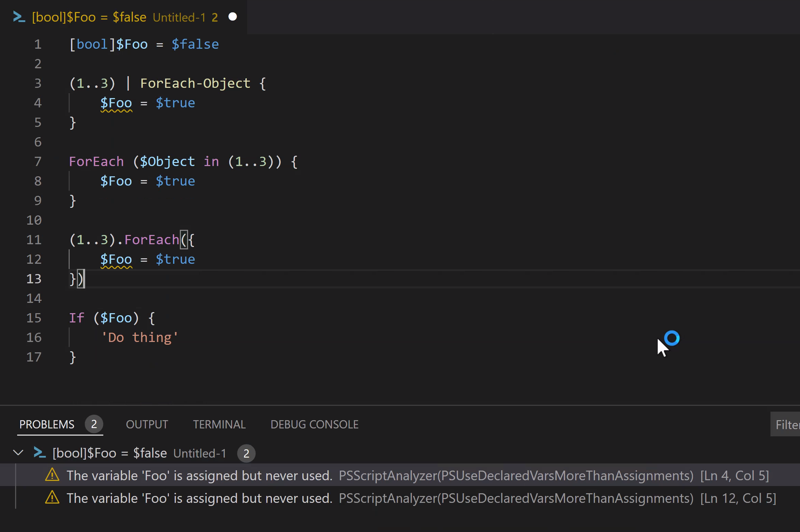
Task: Click the PowerShell icon in the Problems list
Action: [39, 453]
